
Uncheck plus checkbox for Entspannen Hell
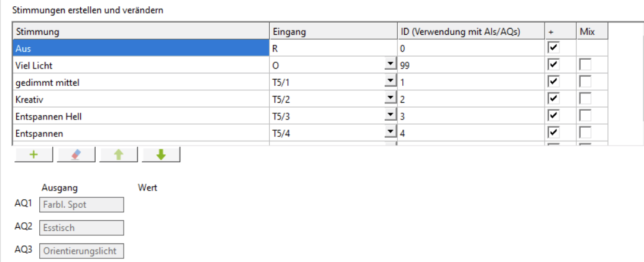[553, 116]
